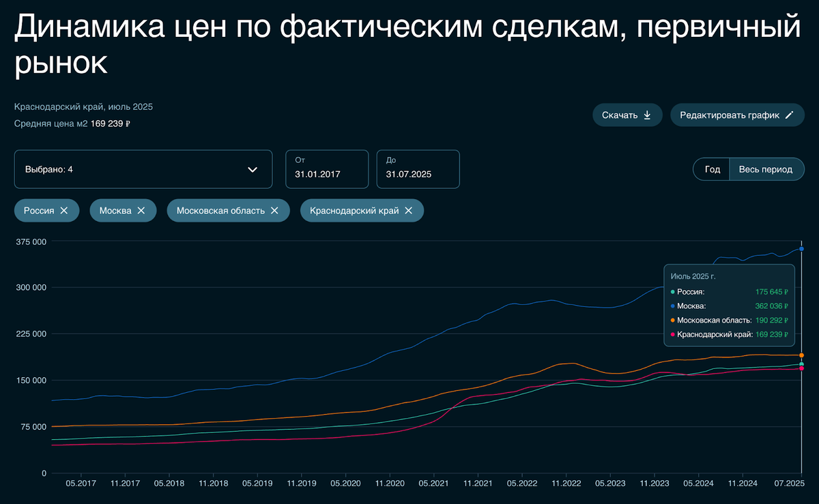Switch the period toggle to Год

[x=713, y=169]
